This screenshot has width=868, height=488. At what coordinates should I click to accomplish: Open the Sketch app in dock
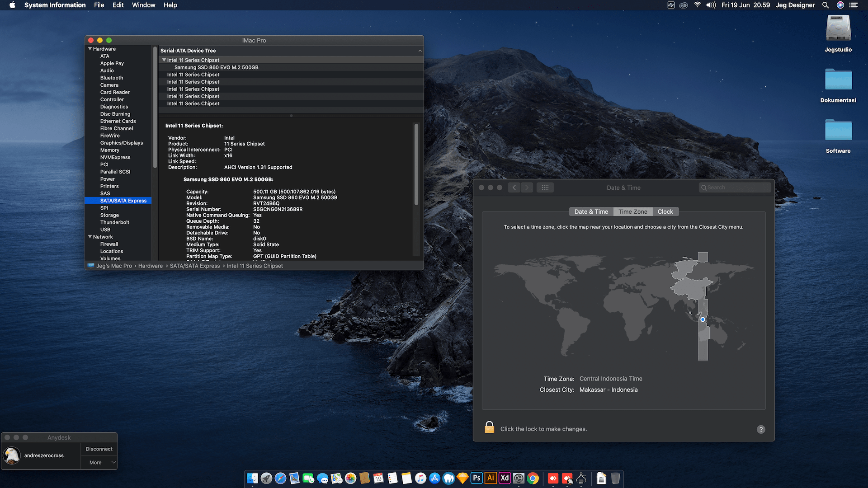(462, 478)
